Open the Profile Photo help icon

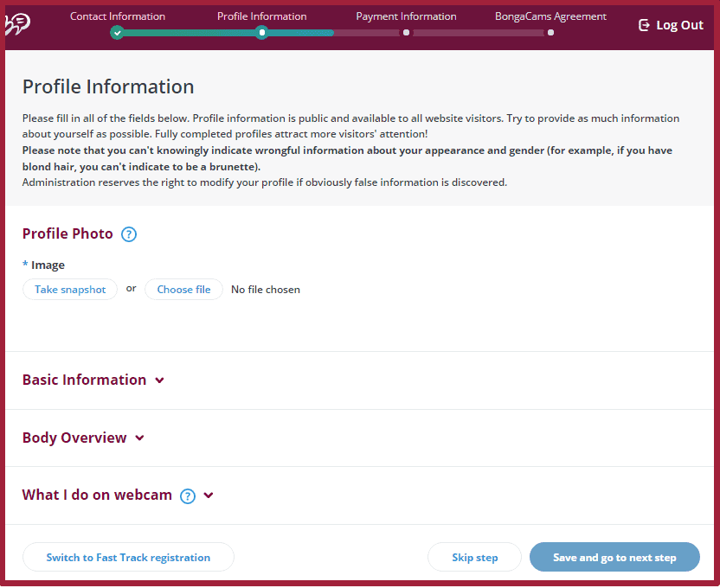point(128,234)
